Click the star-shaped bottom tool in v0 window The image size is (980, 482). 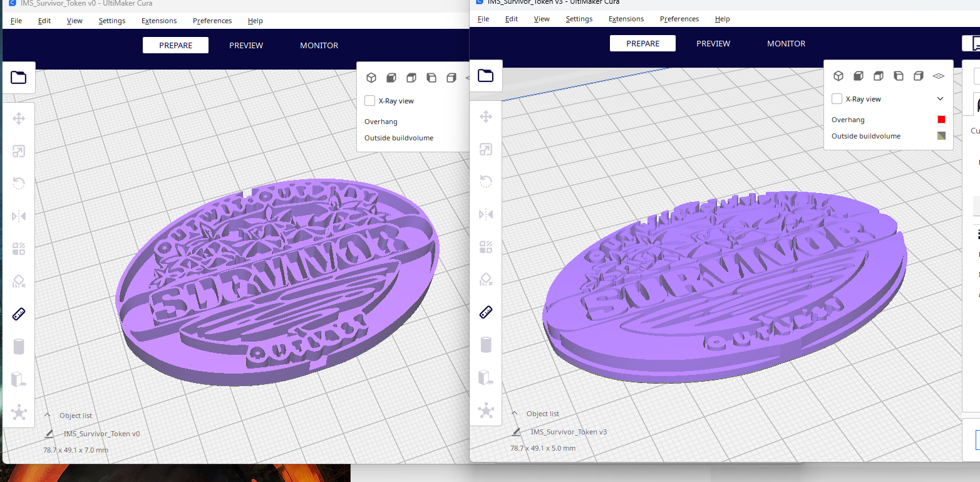(19, 412)
